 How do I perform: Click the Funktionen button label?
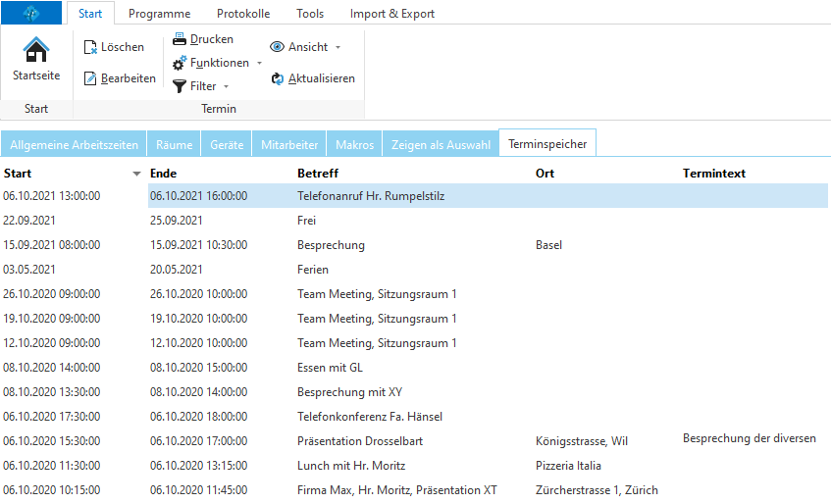pos(220,63)
